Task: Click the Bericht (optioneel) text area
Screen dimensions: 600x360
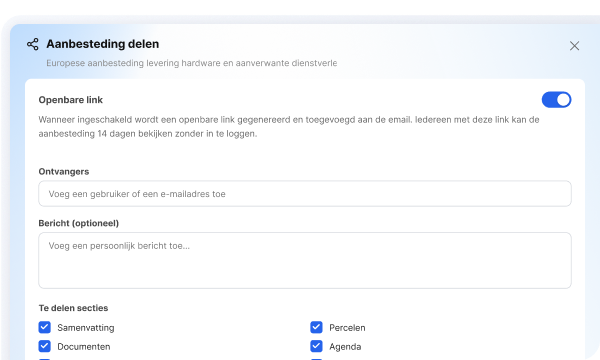Action: [x=305, y=261]
